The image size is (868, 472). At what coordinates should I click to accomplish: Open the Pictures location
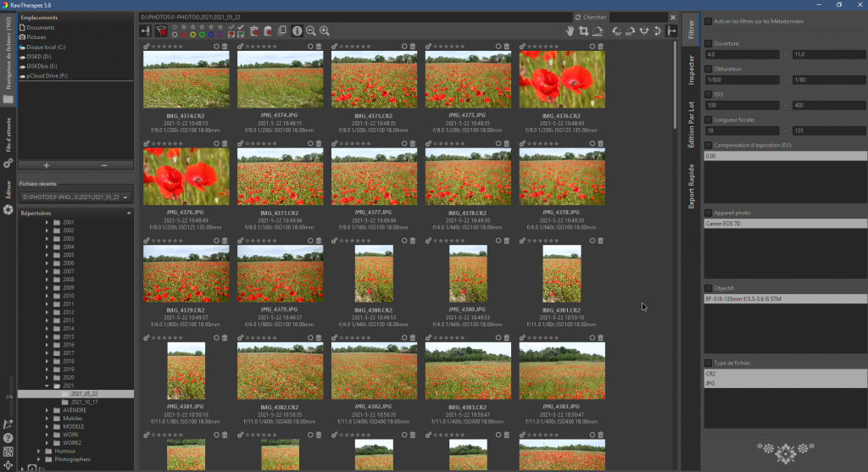click(x=36, y=37)
